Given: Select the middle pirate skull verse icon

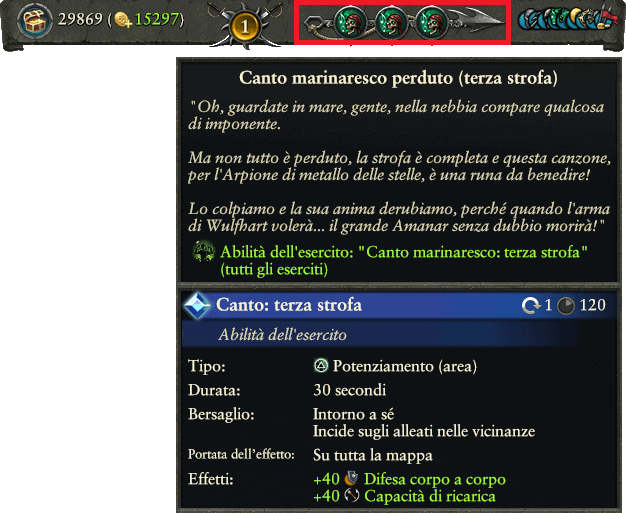Looking at the screenshot, I should tap(391, 23).
